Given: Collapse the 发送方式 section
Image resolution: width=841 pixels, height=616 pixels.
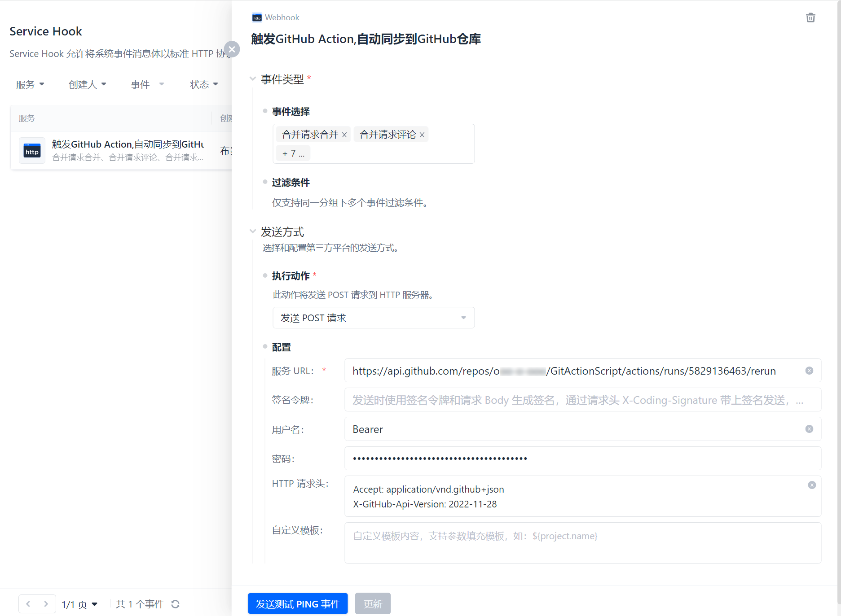Looking at the screenshot, I should (x=253, y=232).
